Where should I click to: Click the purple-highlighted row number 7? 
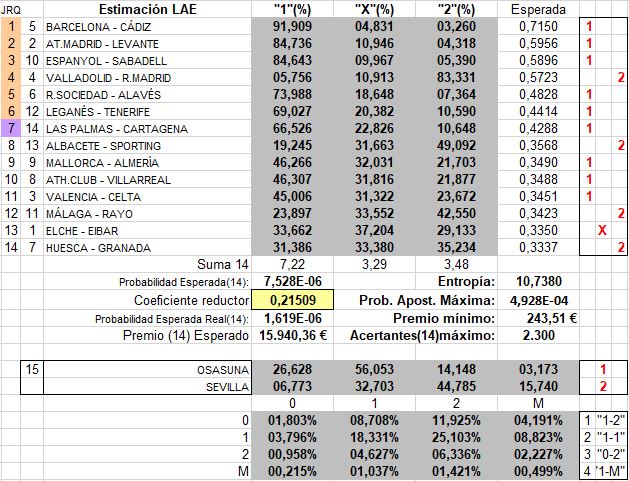point(10,128)
